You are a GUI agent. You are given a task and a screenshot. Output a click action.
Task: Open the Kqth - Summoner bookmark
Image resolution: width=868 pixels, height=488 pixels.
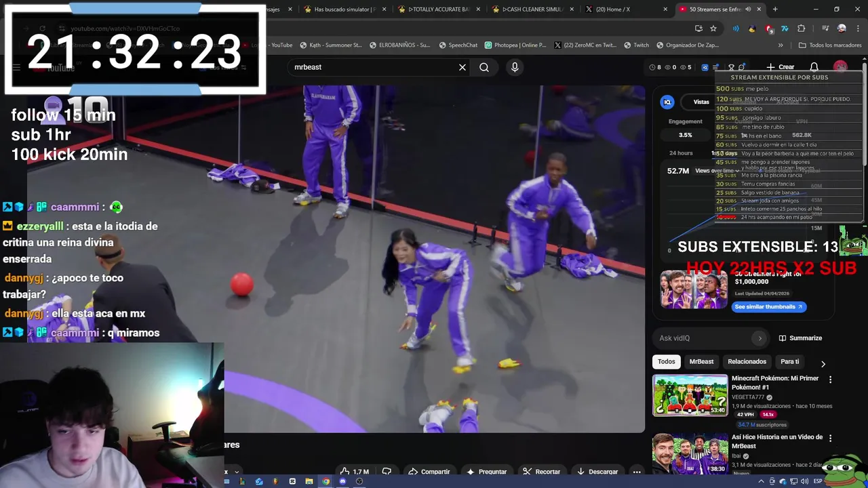(x=330, y=45)
